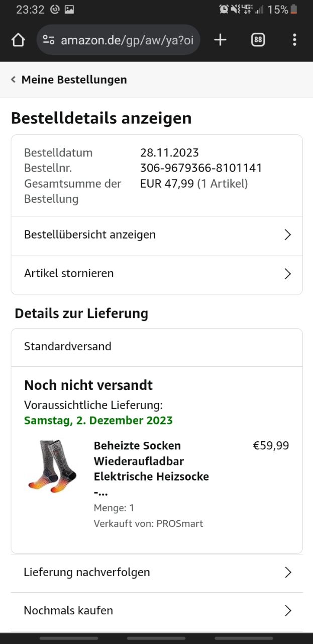Select the Lieferung nachverfolgen row

tap(87, 573)
